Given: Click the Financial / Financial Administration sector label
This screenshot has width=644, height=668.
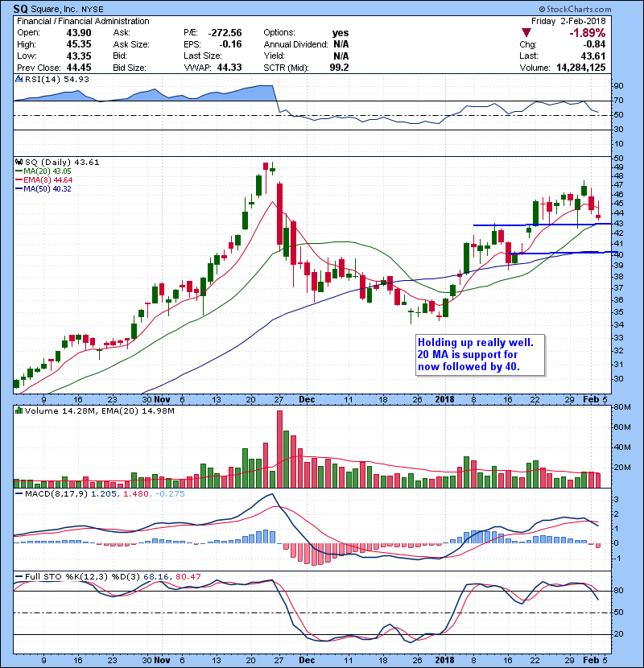Looking at the screenshot, I should 83,21.
